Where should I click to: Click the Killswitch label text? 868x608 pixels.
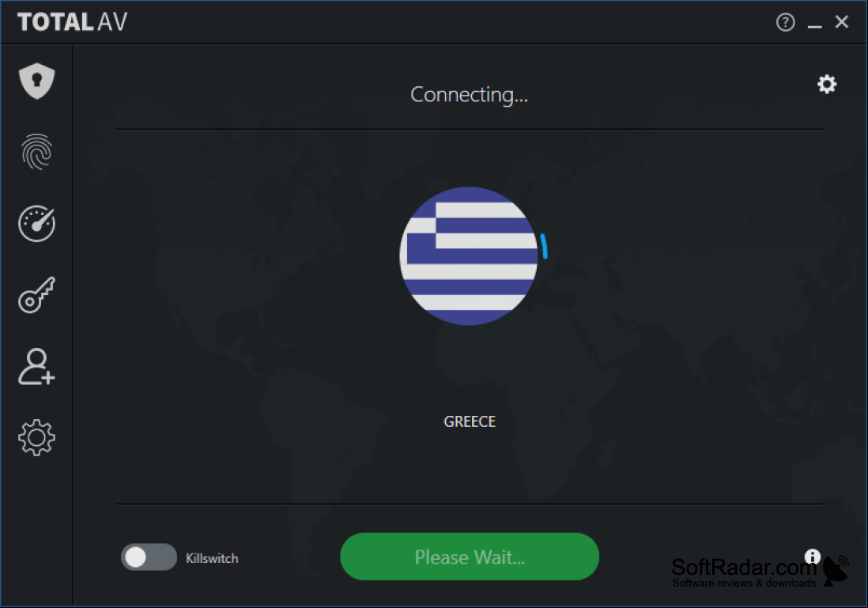pos(212,558)
